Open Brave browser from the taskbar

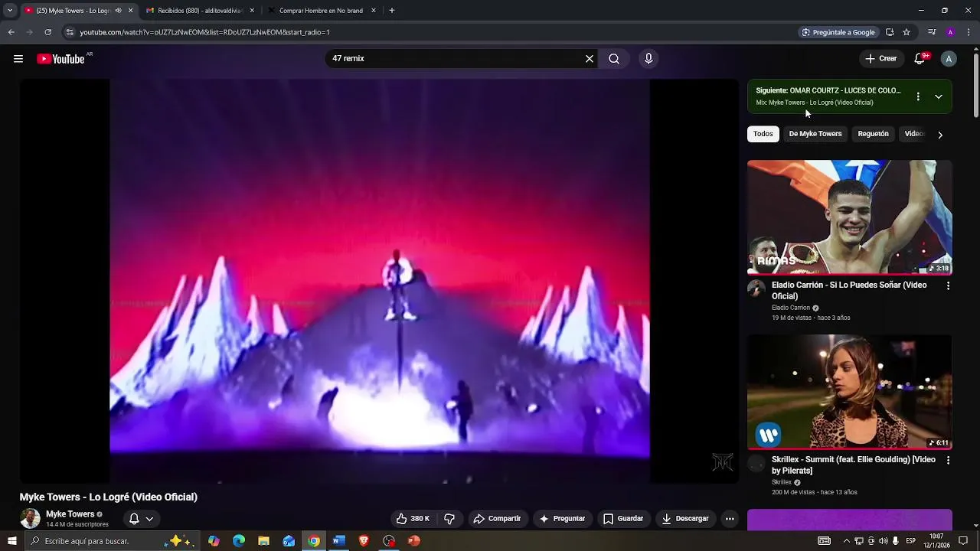[x=364, y=541]
